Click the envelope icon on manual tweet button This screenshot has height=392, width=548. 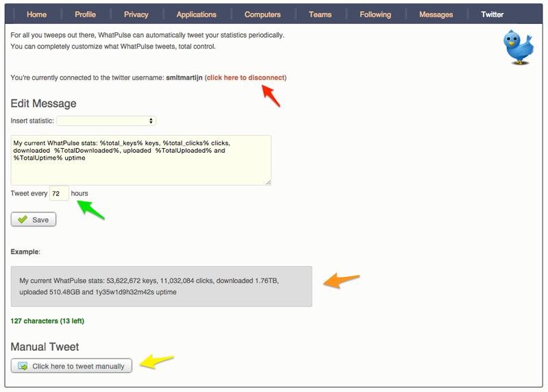(x=23, y=366)
